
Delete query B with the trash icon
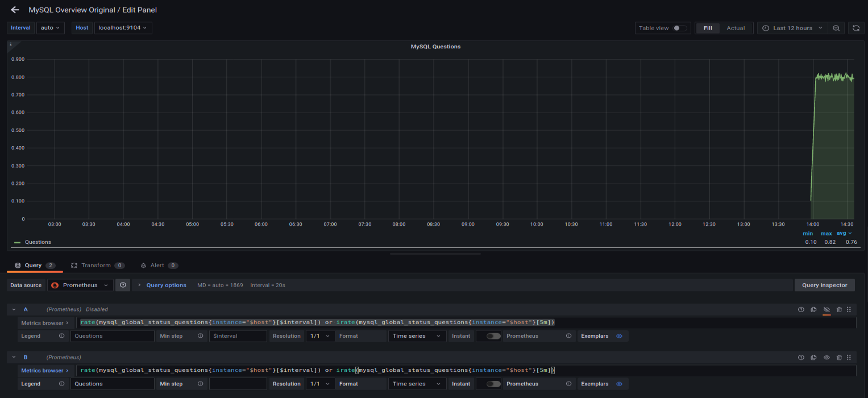point(840,357)
